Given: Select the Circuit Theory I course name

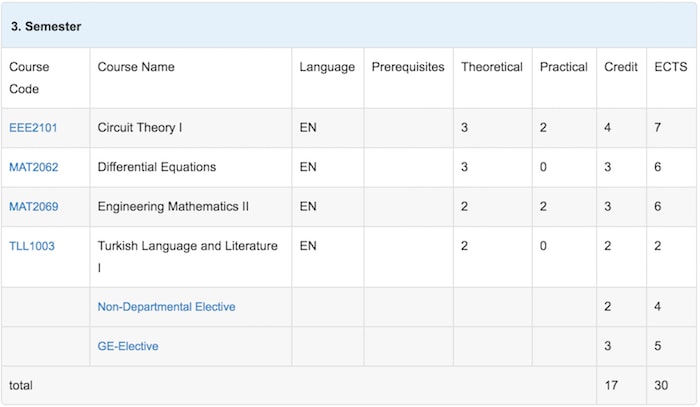Looking at the screenshot, I should (x=140, y=128).
